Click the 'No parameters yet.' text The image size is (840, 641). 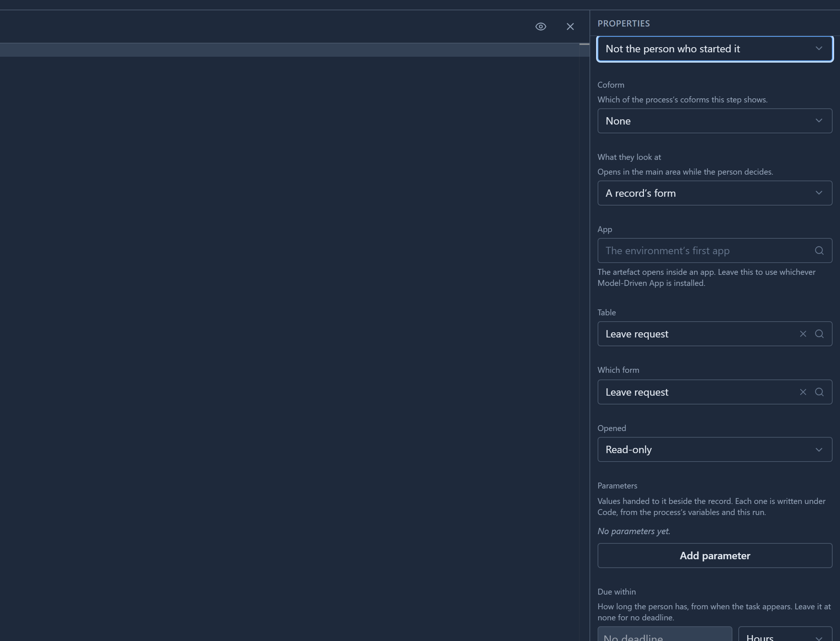click(x=634, y=531)
